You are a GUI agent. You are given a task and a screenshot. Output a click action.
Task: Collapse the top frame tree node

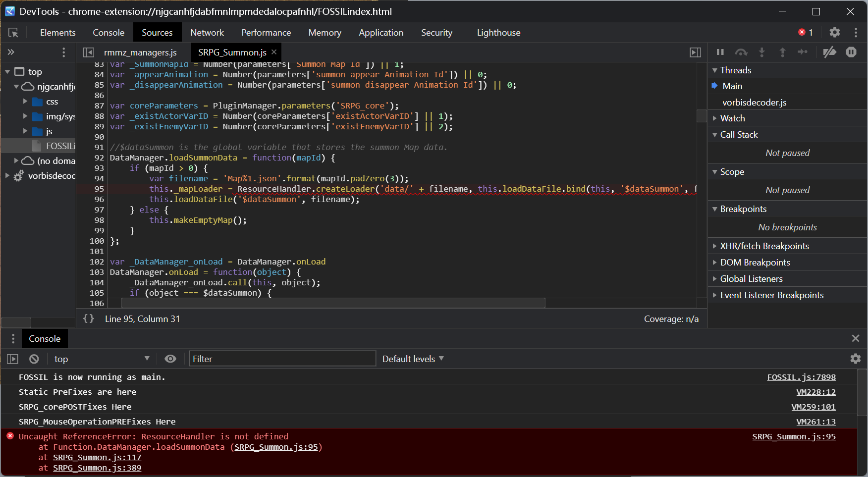pos(7,72)
